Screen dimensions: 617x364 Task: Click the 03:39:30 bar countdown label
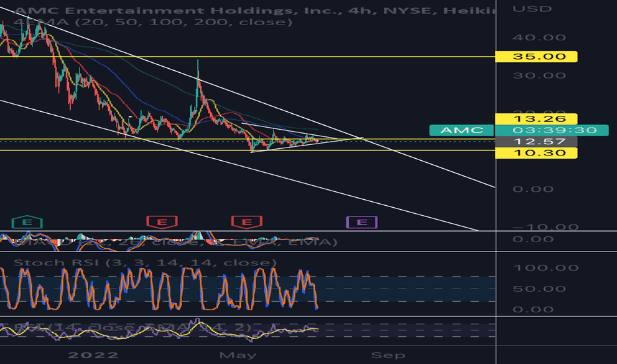pos(551,130)
